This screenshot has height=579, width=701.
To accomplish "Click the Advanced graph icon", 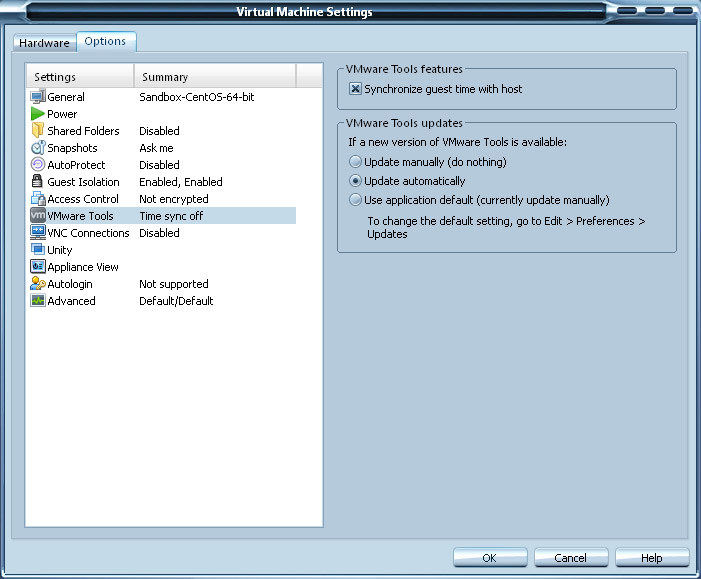I will [38, 300].
